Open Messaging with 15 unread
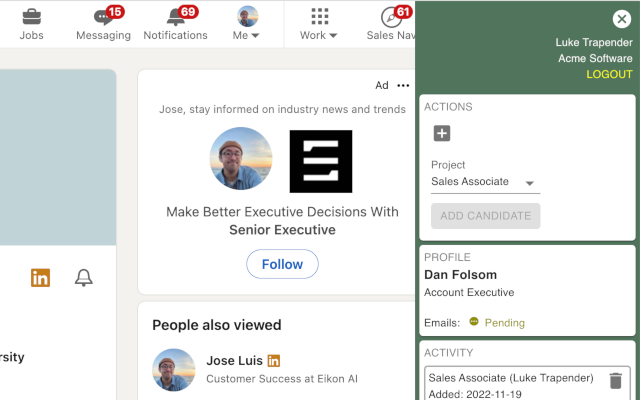Screen dimensions: 640x400 103,17
